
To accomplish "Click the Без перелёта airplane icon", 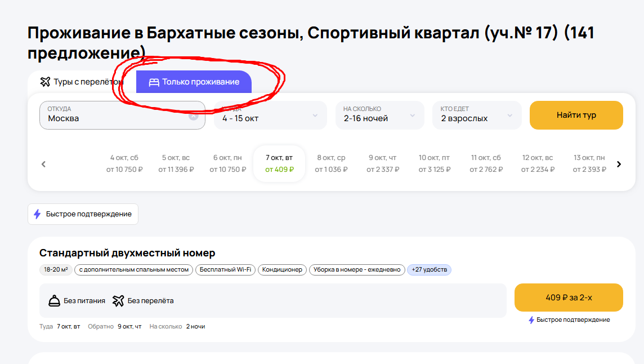I will (x=118, y=301).
